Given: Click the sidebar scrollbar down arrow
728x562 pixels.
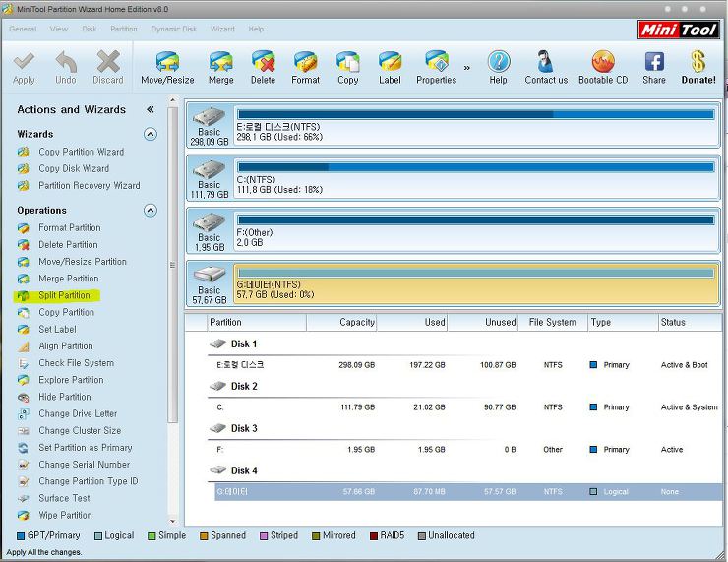Looking at the screenshot, I should (x=173, y=521).
